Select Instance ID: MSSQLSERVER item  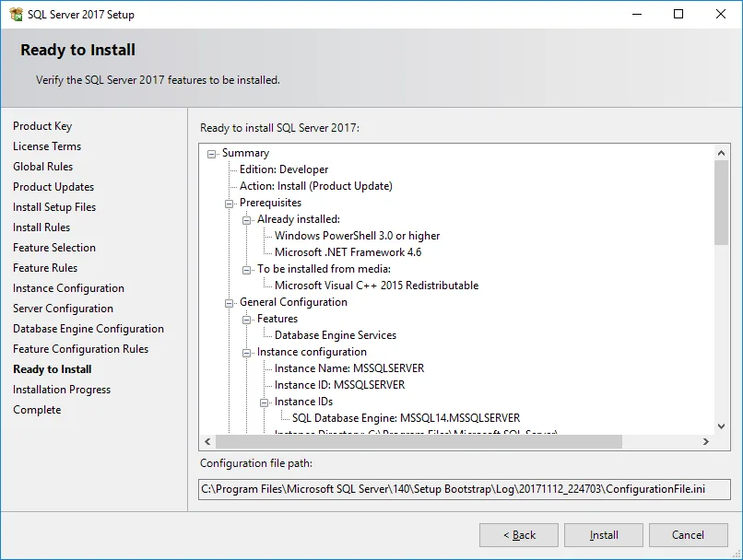coord(340,385)
